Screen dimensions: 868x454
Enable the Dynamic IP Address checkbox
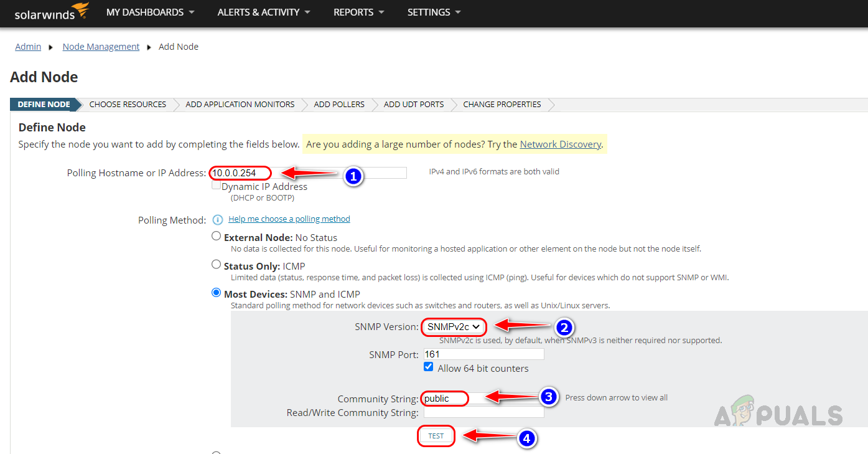215,184
